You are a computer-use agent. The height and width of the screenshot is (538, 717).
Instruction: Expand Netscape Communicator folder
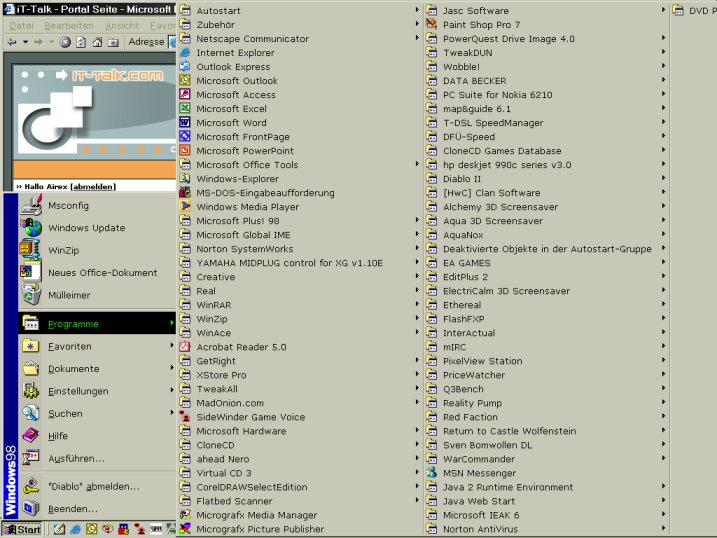pyautogui.click(x=300, y=39)
